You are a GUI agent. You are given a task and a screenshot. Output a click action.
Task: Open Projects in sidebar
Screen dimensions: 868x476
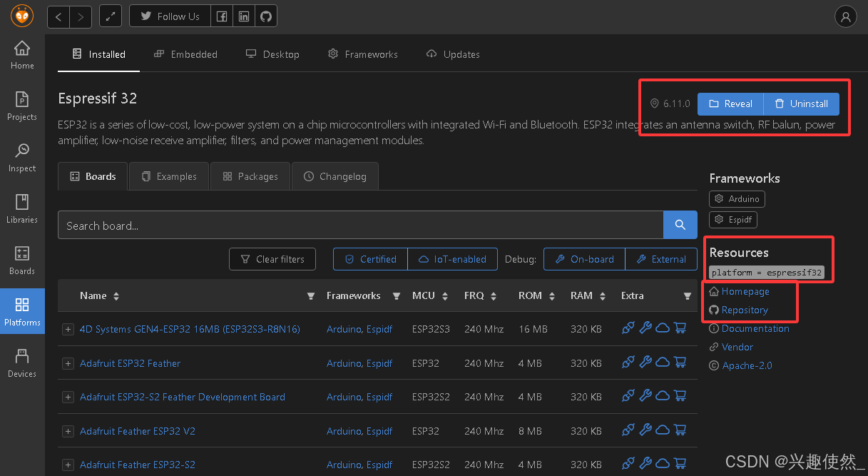pos(22,106)
